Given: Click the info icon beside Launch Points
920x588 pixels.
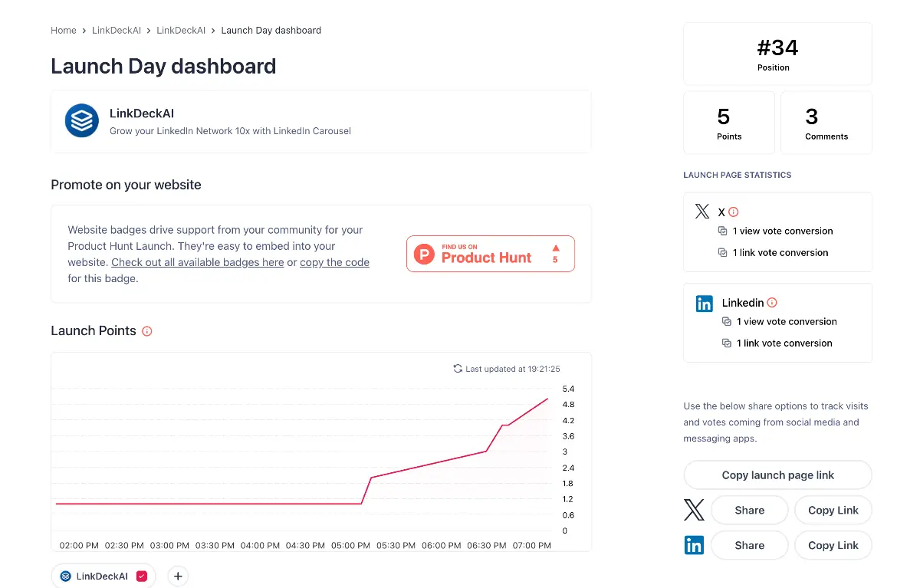Looking at the screenshot, I should (x=147, y=331).
